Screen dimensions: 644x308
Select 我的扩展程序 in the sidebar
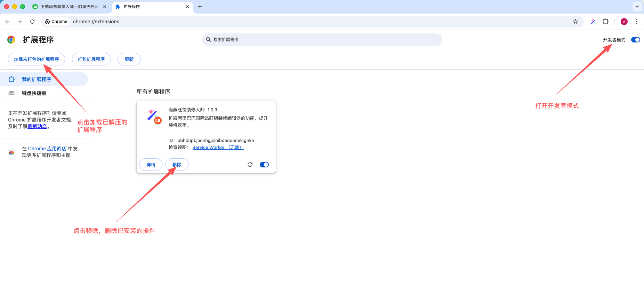point(36,79)
